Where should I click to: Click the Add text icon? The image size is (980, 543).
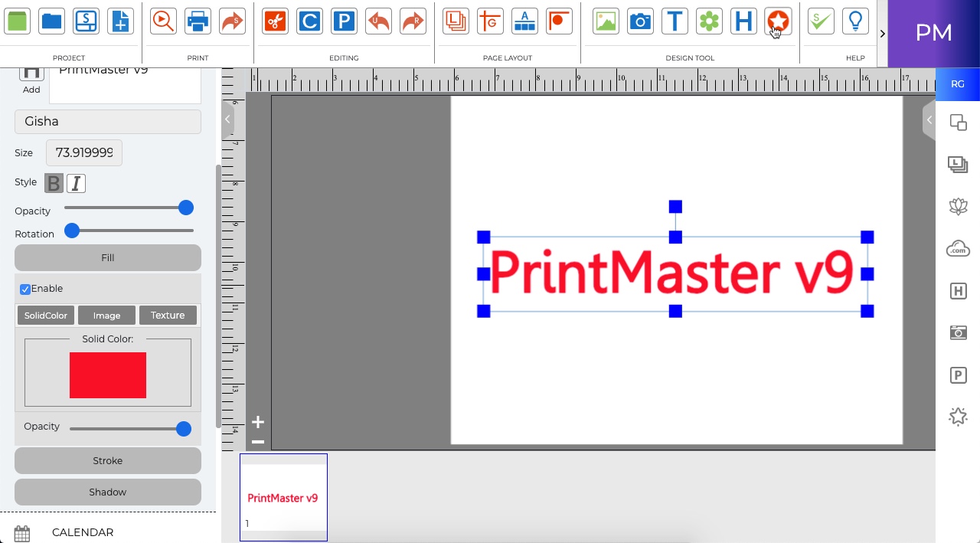31,78
